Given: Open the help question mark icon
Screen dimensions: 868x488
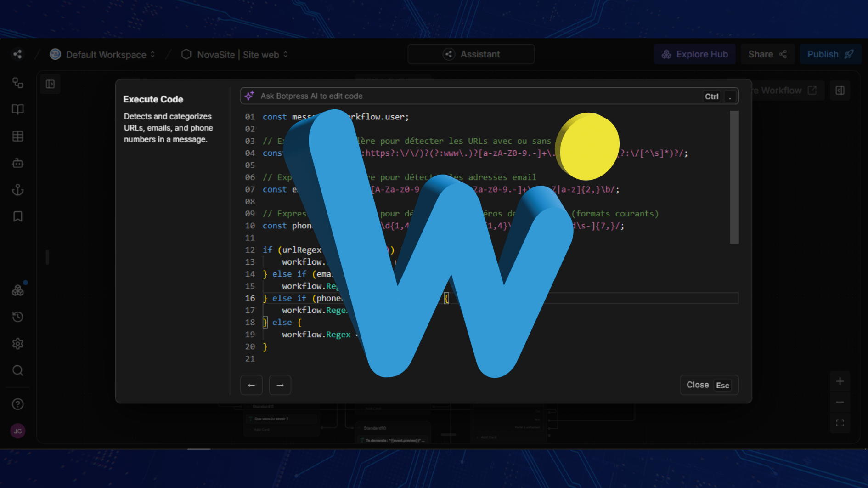Looking at the screenshot, I should point(17,404).
